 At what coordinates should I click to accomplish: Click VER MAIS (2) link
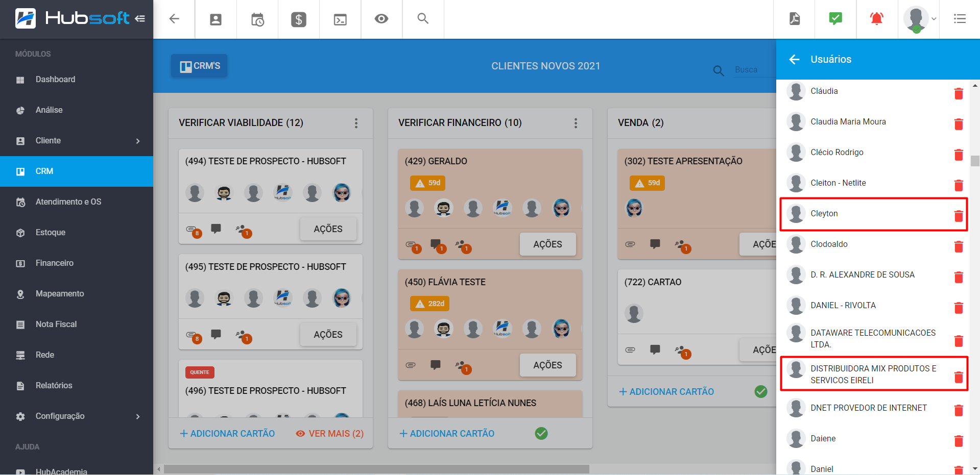tap(330, 434)
